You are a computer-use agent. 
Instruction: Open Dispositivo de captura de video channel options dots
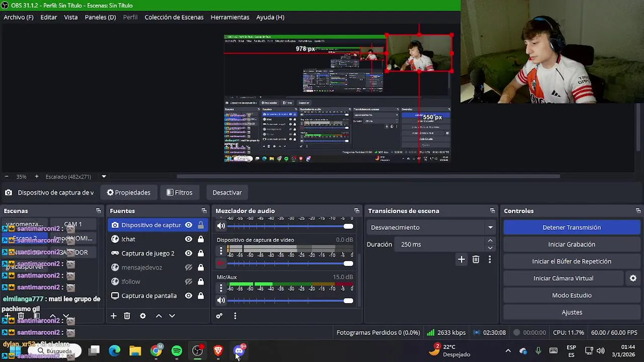(x=221, y=250)
